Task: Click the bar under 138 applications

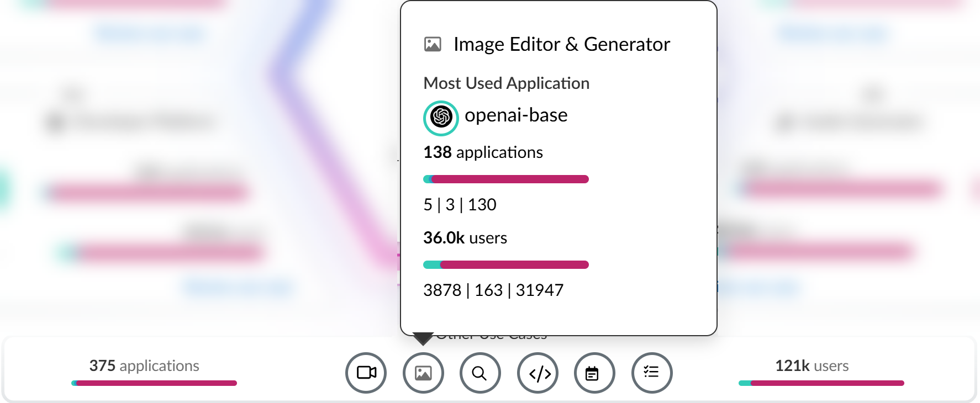Action: (x=506, y=179)
